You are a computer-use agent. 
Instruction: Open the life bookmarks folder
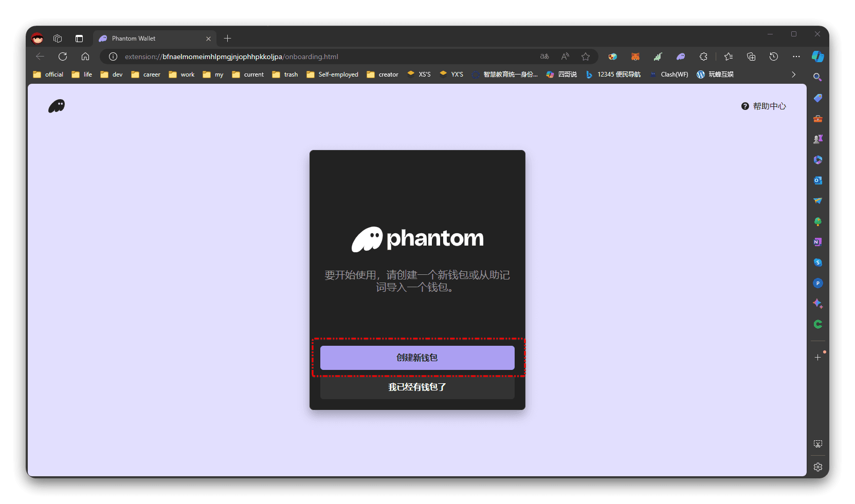click(x=82, y=74)
